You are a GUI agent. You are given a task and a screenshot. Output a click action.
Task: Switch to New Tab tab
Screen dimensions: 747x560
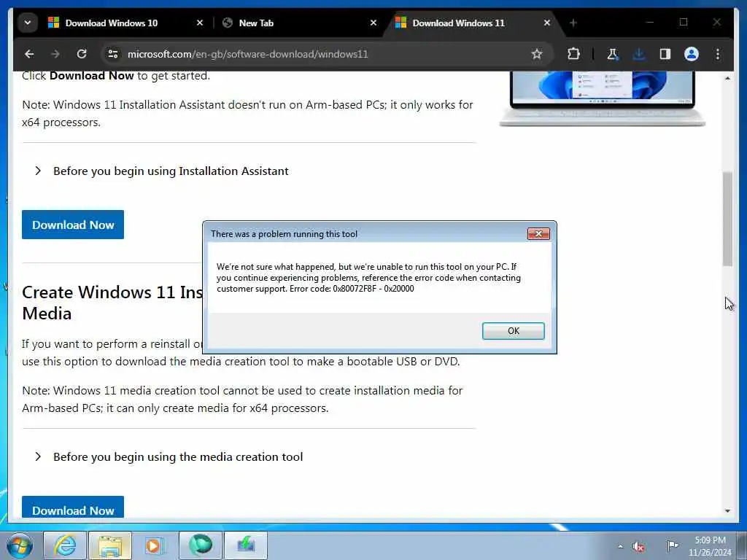(x=256, y=23)
